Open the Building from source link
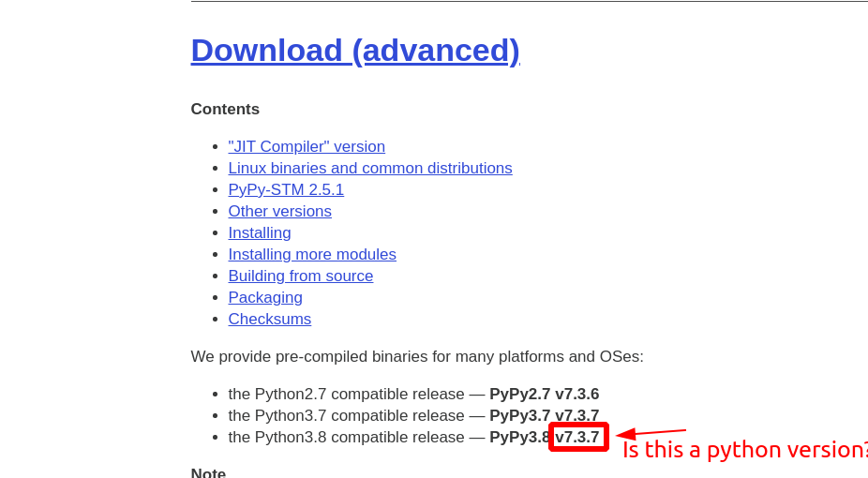The image size is (868, 478). pos(301,276)
